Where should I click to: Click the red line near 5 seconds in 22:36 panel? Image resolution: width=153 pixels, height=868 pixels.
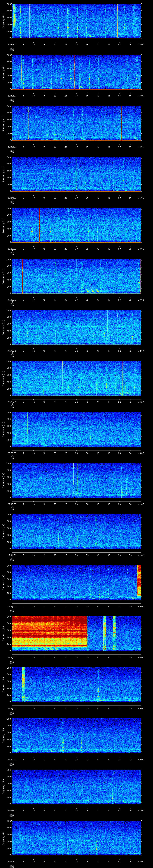22,276
